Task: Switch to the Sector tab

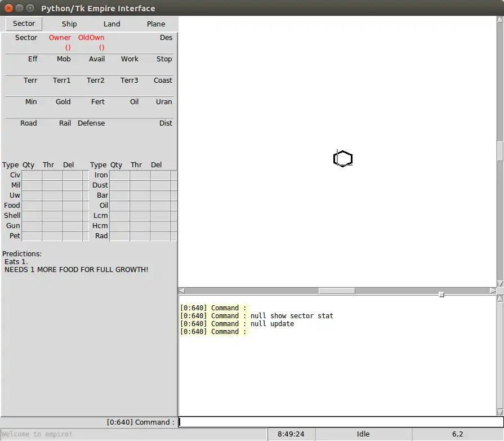Action: pyautogui.click(x=24, y=24)
